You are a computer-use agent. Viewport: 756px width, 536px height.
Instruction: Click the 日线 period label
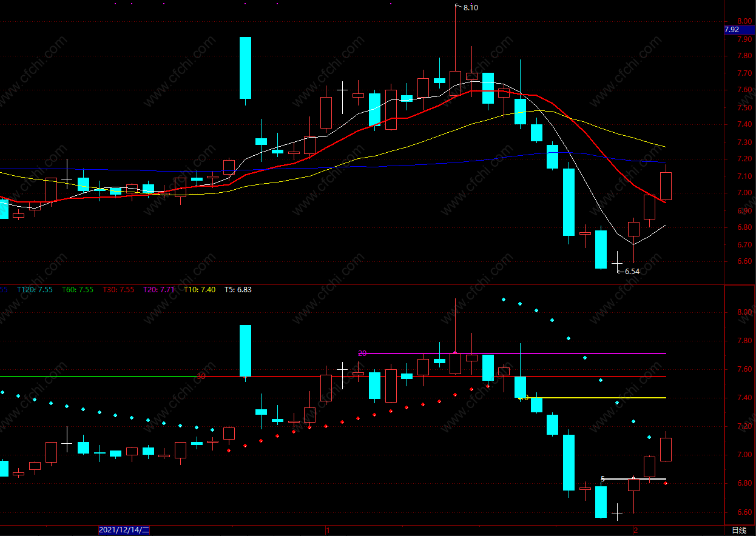pos(738,531)
